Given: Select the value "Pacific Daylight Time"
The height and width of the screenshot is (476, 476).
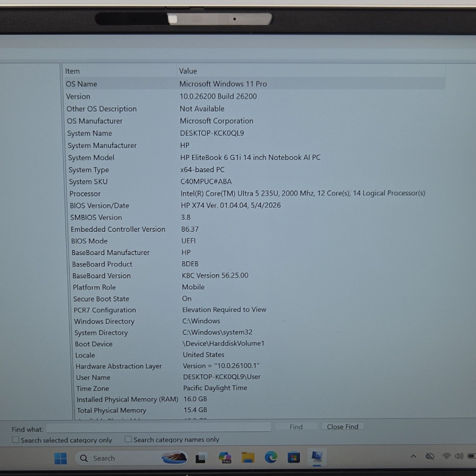Looking at the screenshot, I should coord(215,388).
